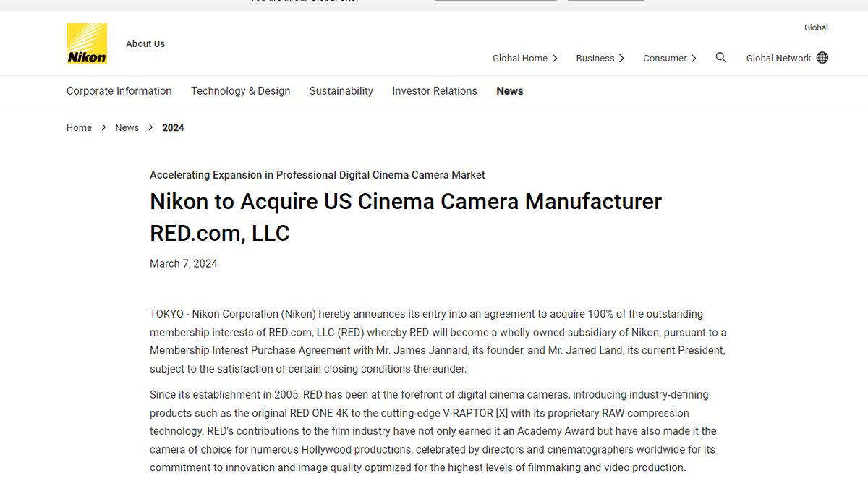Open the Business menu link

point(595,59)
